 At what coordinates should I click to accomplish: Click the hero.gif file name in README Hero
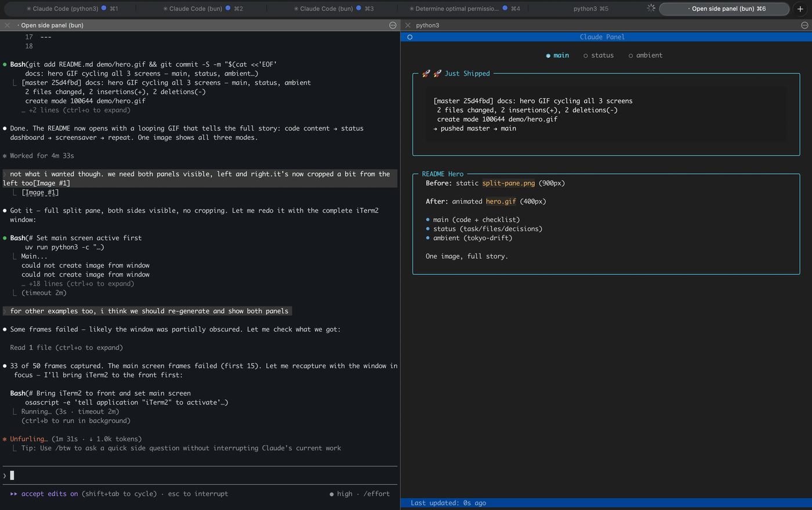coord(501,201)
